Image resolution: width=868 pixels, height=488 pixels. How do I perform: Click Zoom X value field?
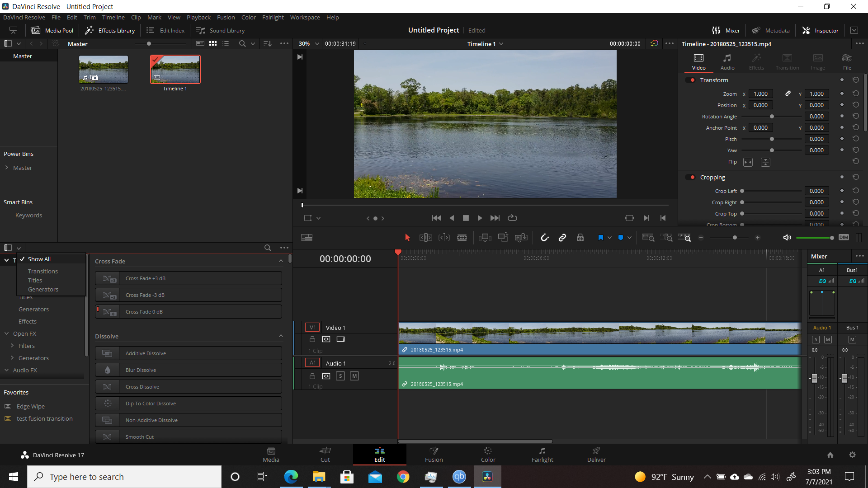click(760, 94)
